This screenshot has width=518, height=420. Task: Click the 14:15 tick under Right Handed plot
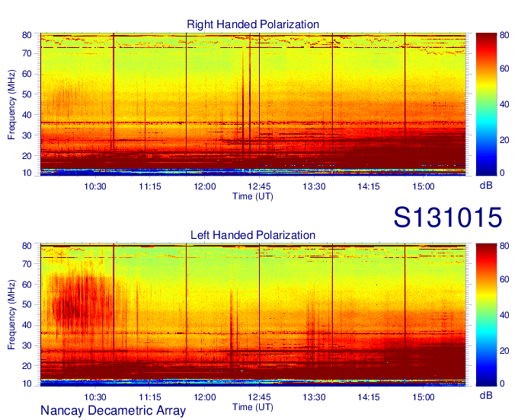(x=369, y=186)
